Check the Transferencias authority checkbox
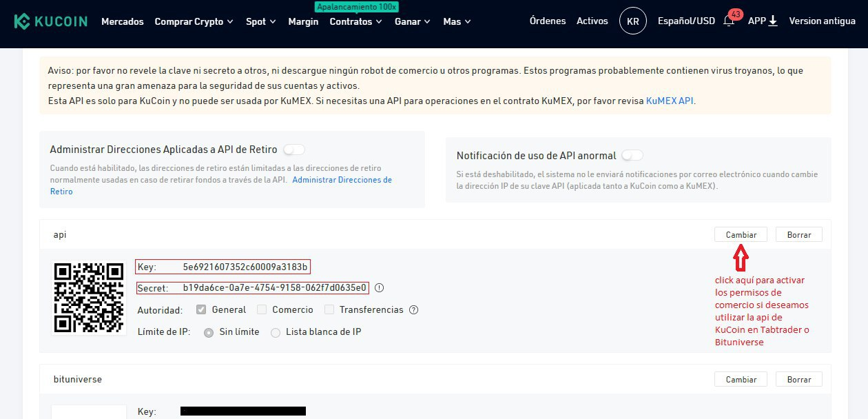The image size is (868, 419). click(x=329, y=310)
